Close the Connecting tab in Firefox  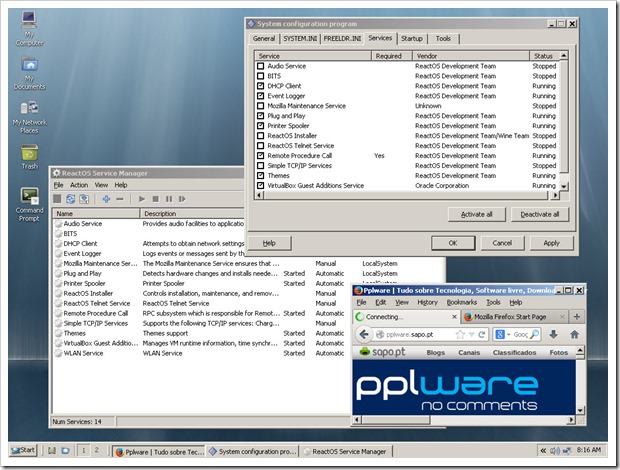[x=454, y=317]
